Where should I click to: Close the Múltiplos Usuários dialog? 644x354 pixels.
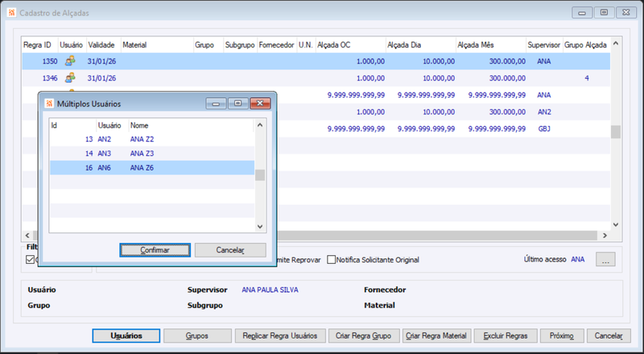[x=260, y=104]
